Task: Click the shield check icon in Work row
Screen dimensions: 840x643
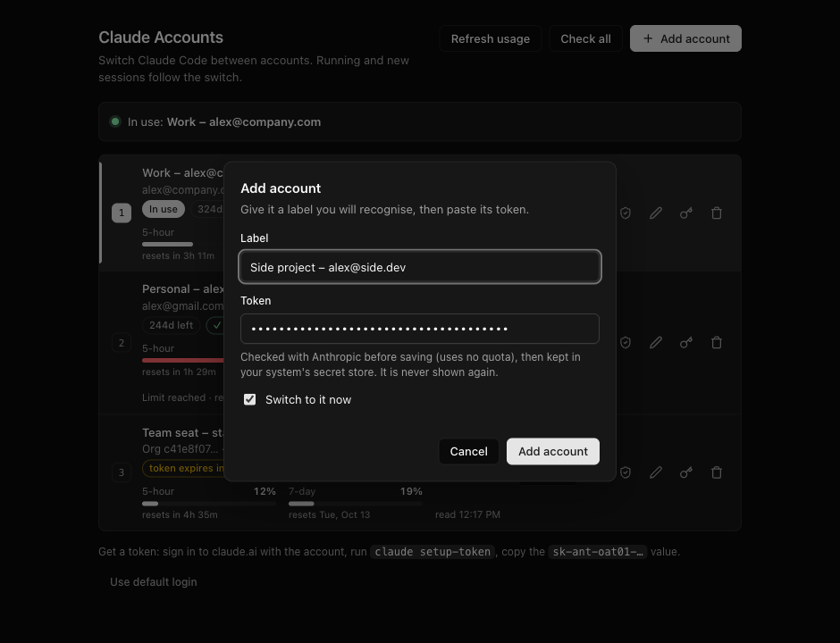Action: (x=626, y=213)
